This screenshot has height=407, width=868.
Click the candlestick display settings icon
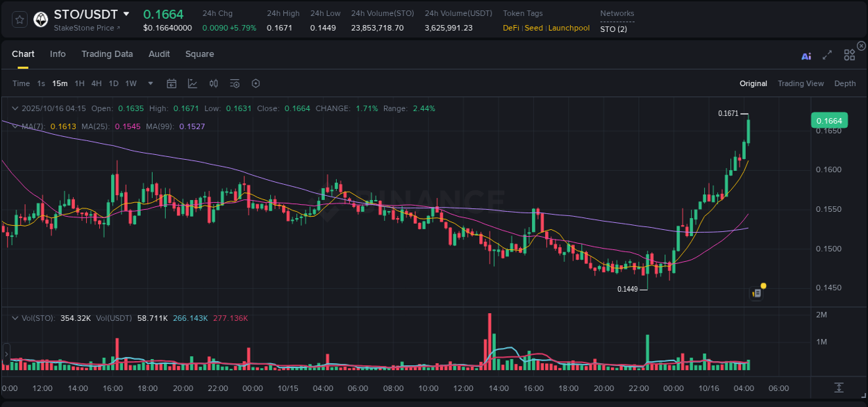point(213,83)
